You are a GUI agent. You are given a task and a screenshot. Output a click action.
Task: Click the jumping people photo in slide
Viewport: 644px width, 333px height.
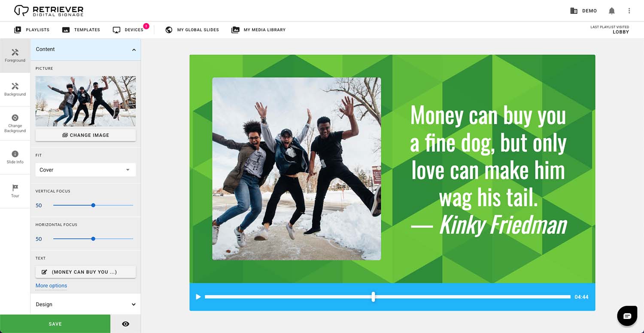tap(297, 169)
